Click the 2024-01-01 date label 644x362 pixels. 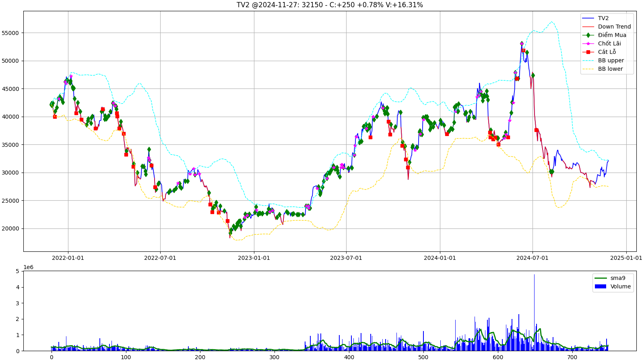tap(440, 258)
